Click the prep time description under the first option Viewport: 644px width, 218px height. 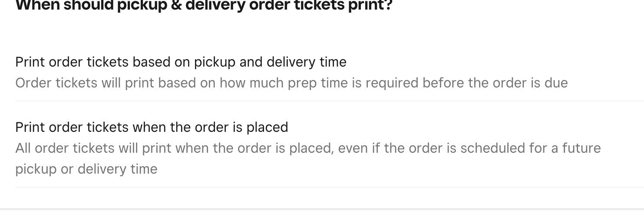coord(291,83)
